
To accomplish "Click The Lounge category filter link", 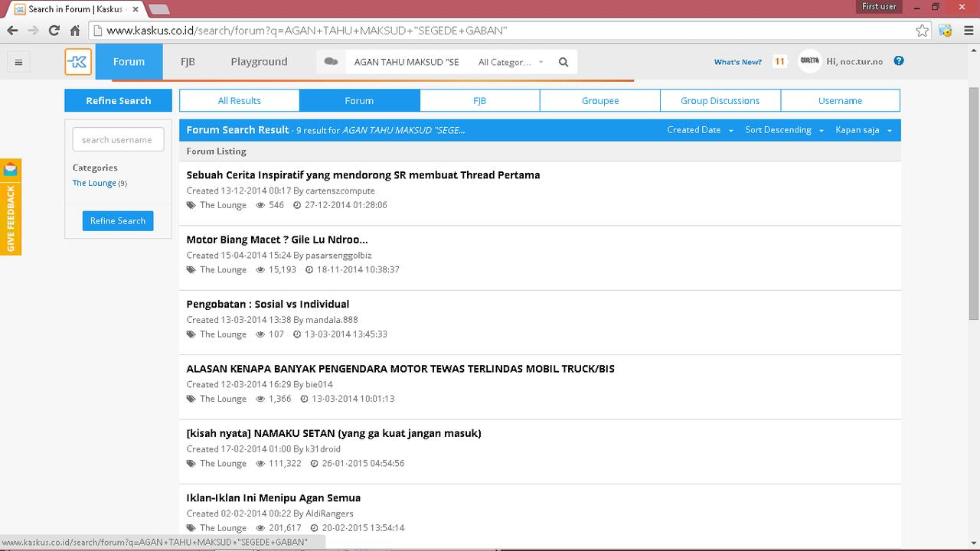I will click(x=94, y=183).
